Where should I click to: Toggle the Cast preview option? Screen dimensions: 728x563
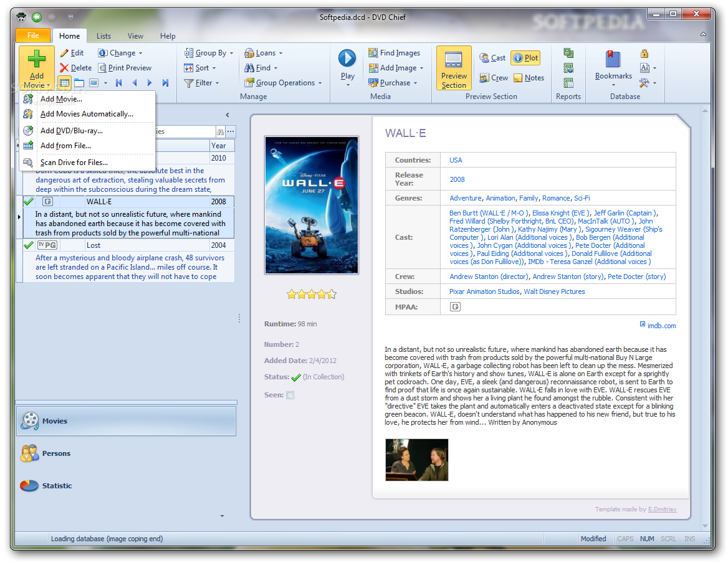[492, 58]
